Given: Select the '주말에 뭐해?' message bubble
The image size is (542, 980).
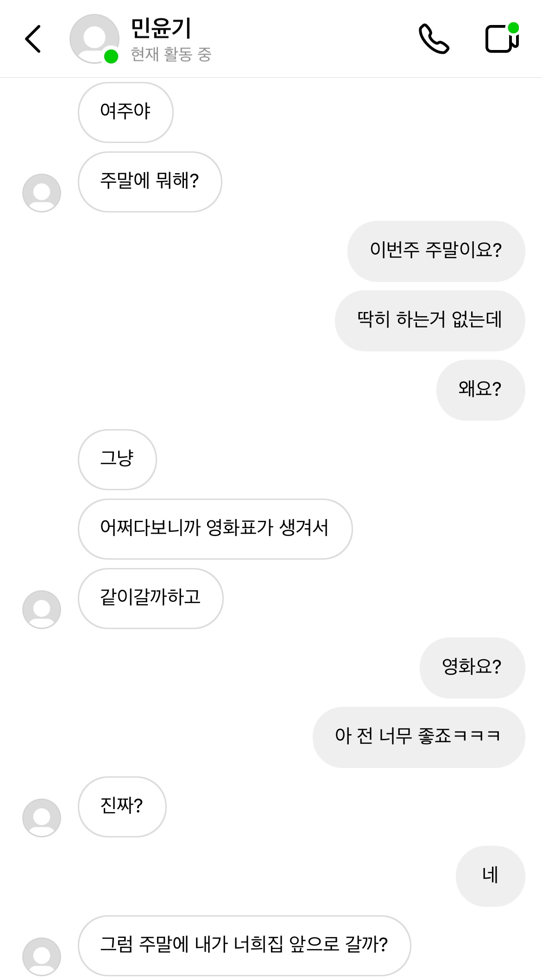Looking at the screenshot, I should pyautogui.click(x=150, y=181).
